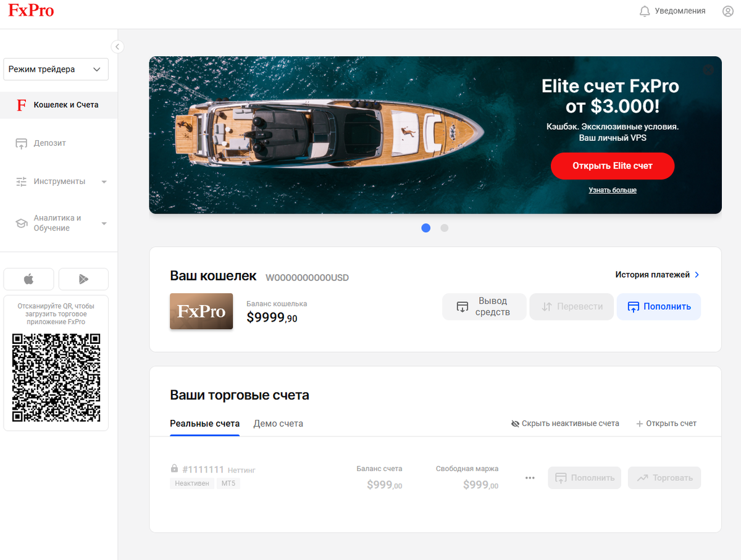Click the Google Play download icon

point(83,279)
